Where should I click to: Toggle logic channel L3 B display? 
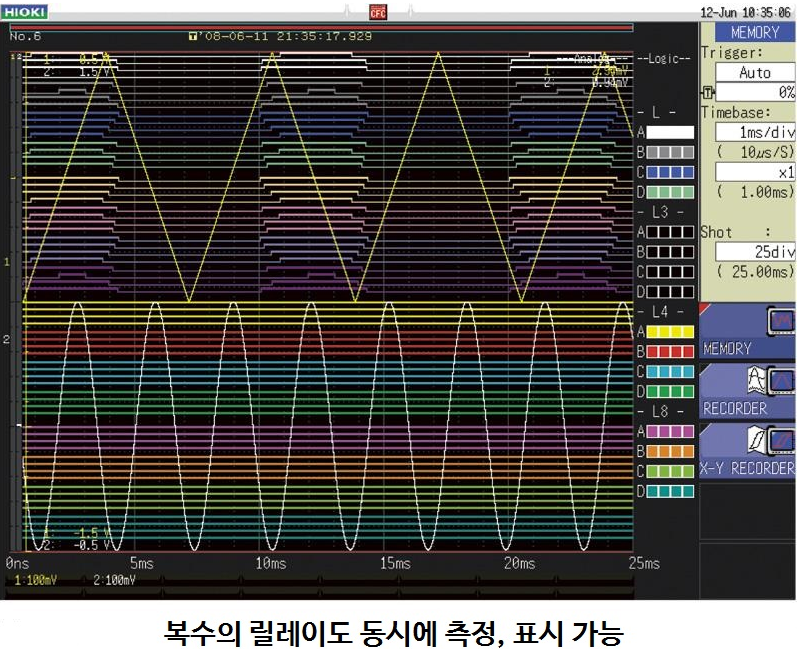(670, 252)
